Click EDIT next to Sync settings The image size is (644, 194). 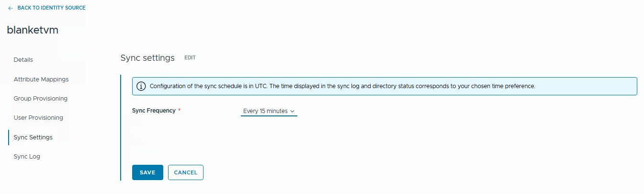190,58
